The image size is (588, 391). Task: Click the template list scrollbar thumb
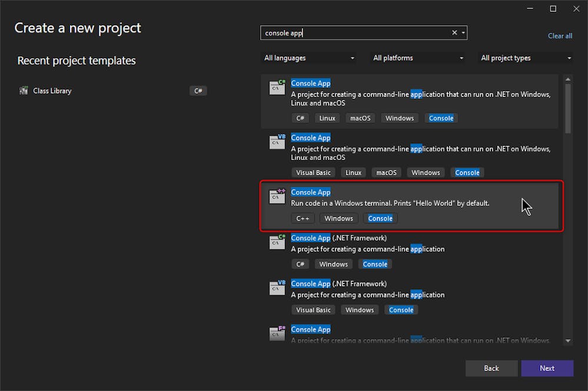click(568, 109)
